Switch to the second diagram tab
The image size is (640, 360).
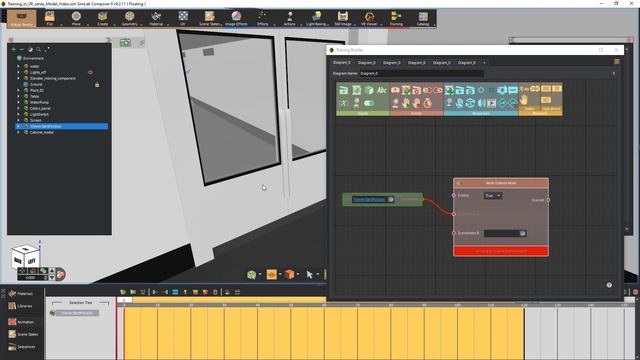tap(367, 62)
